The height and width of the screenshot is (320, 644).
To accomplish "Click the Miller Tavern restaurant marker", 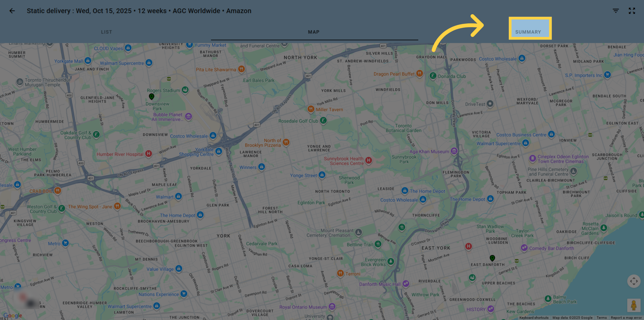I will (311, 109).
